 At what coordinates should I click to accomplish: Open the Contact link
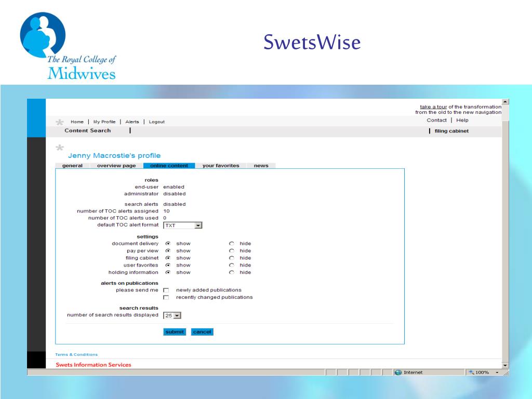tap(436, 120)
